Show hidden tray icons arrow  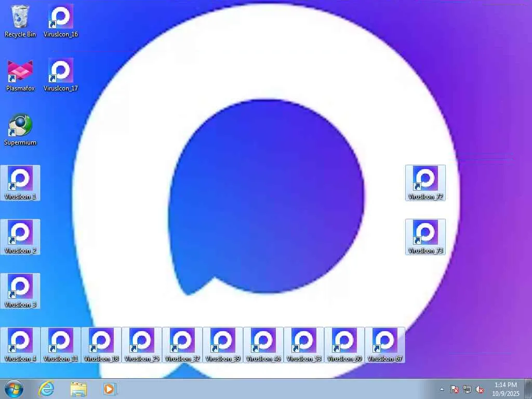pos(442,389)
